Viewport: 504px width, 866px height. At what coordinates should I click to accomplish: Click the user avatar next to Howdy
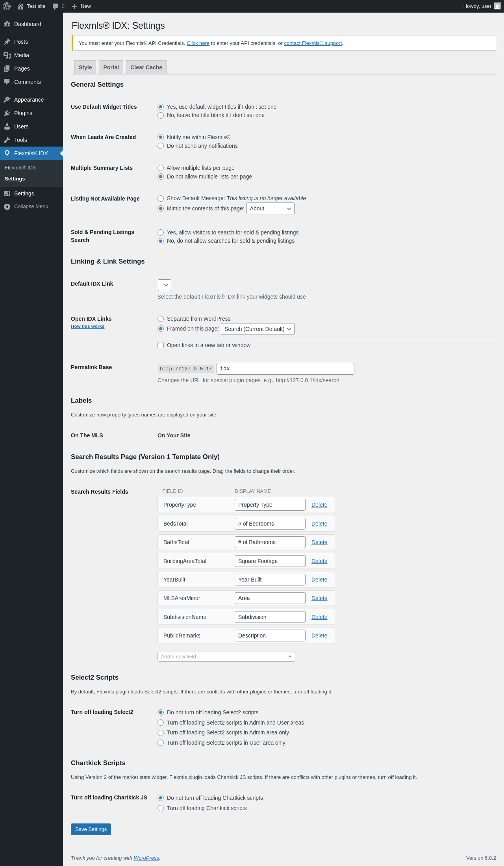click(497, 6)
